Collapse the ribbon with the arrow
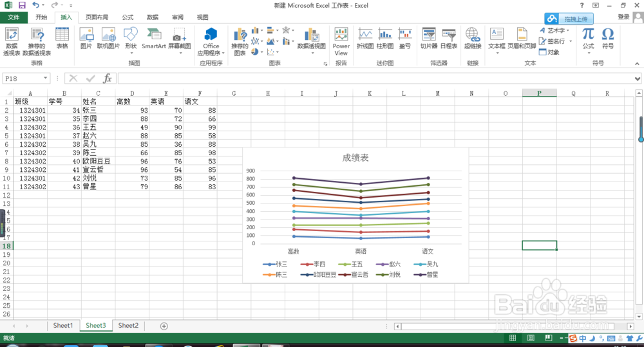644x347 pixels. [x=637, y=63]
